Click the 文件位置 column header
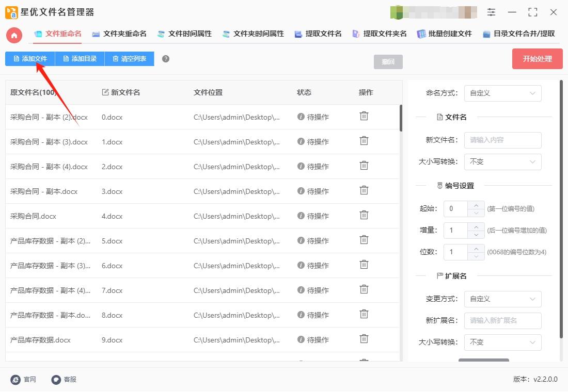Image resolution: width=568 pixels, height=392 pixels. (208, 93)
